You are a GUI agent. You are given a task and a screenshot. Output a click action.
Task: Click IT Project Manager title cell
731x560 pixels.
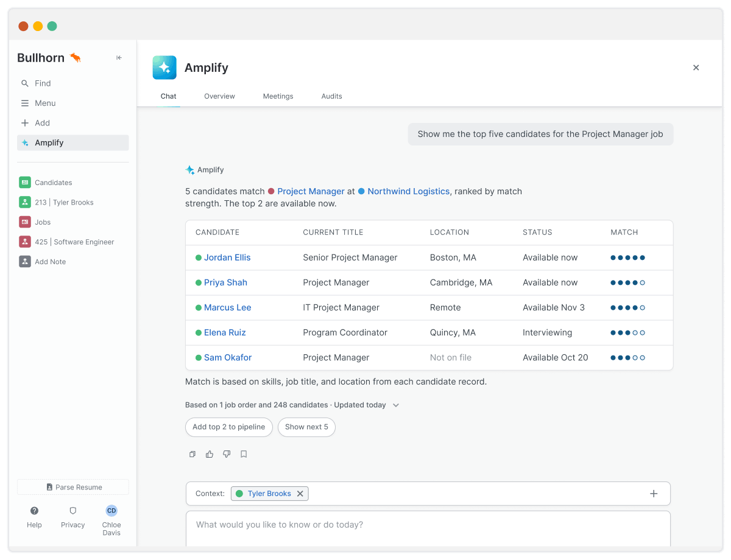pos(341,307)
